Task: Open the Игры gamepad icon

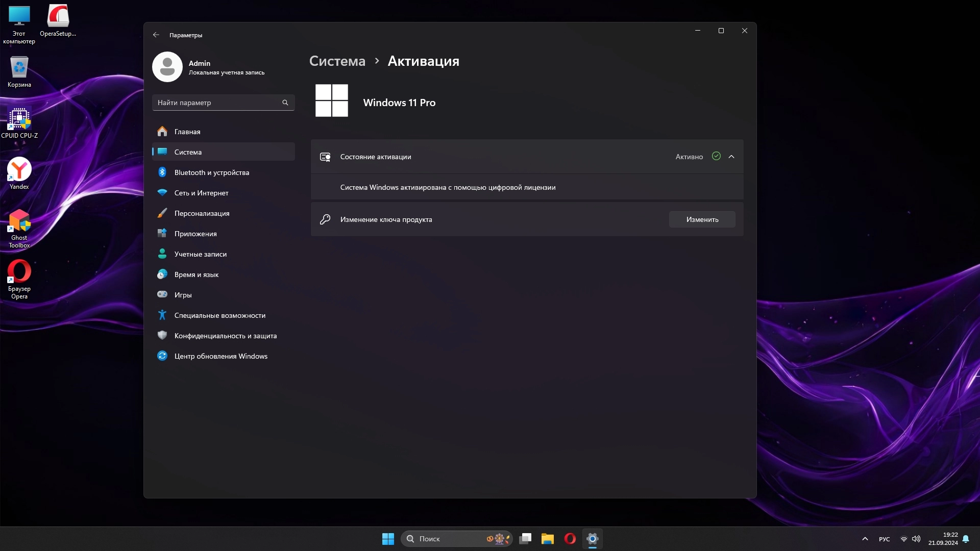Action: 162,295
